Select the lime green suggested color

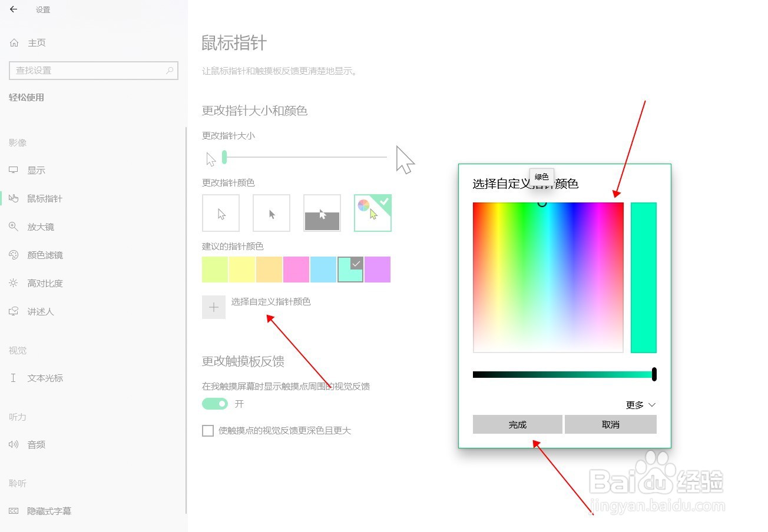(x=215, y=270)
